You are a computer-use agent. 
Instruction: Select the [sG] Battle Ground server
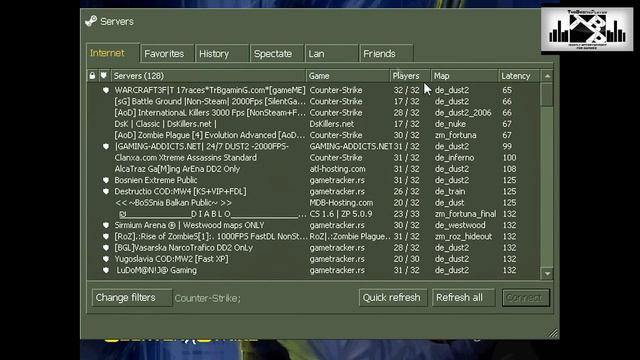[x=313, y=101]
